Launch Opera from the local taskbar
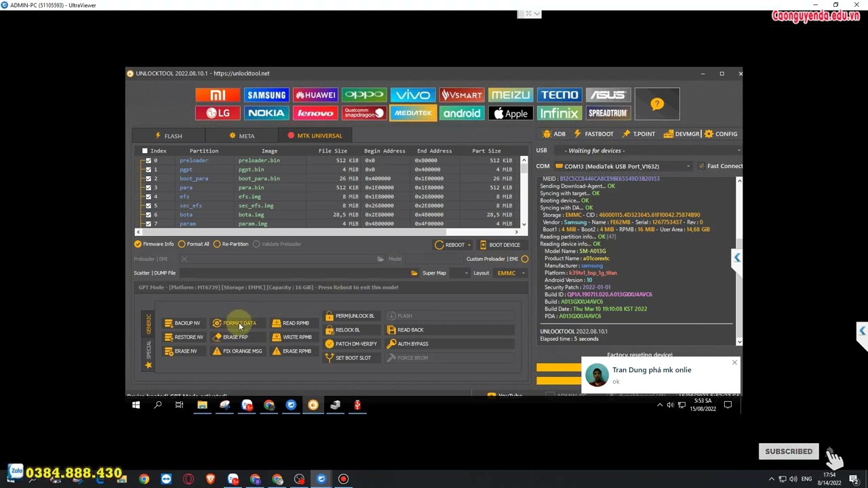The image size is (868, 488). tap(189, 479)
